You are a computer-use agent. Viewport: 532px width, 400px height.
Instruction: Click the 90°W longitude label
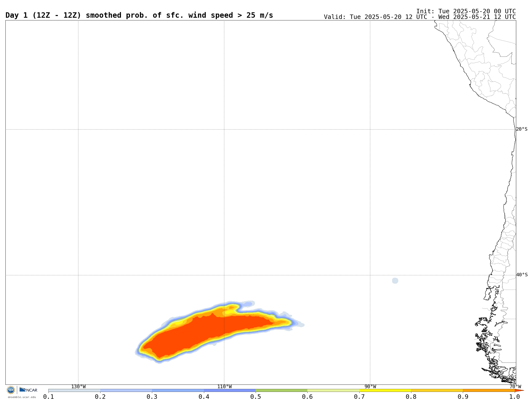[x=370, y=387]
